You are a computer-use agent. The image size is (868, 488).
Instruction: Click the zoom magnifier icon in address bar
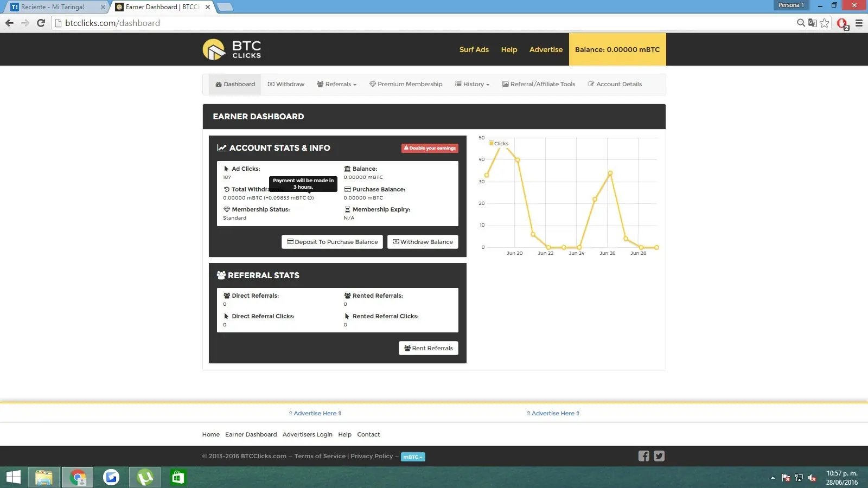point(801,23)
